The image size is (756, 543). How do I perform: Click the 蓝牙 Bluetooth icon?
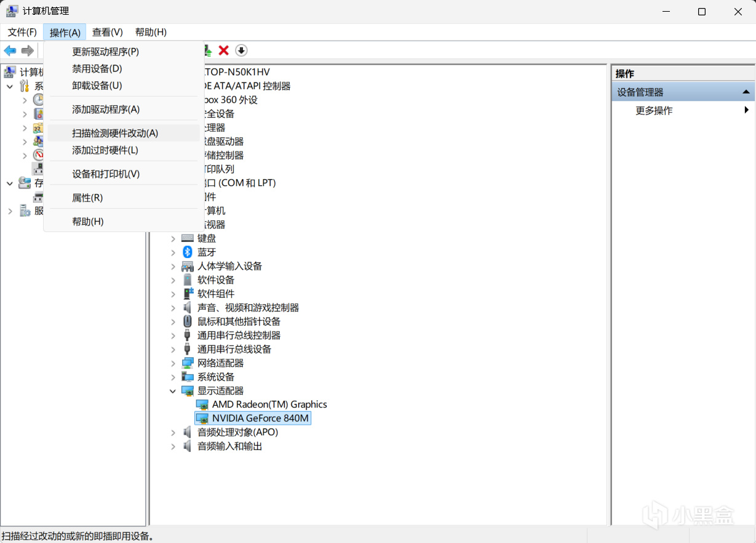188,252
